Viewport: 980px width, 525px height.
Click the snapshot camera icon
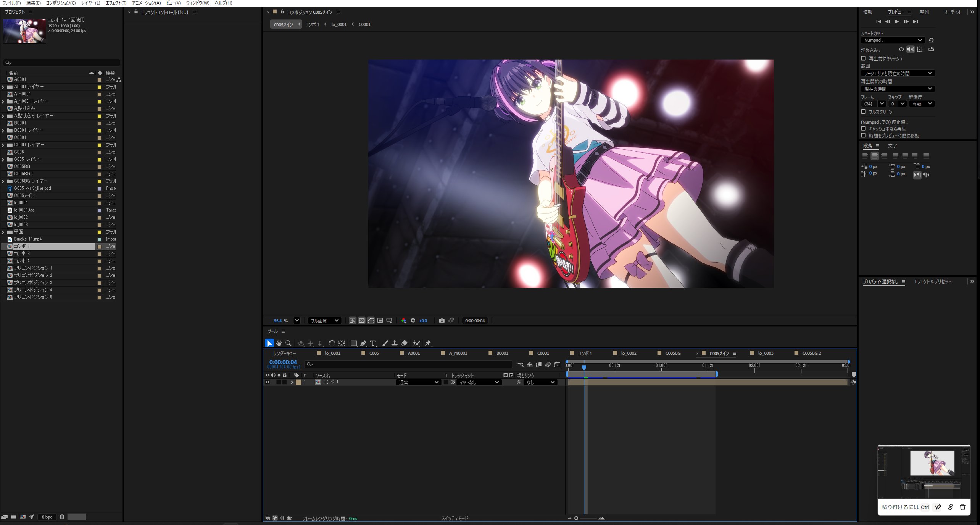pos(442,321)
